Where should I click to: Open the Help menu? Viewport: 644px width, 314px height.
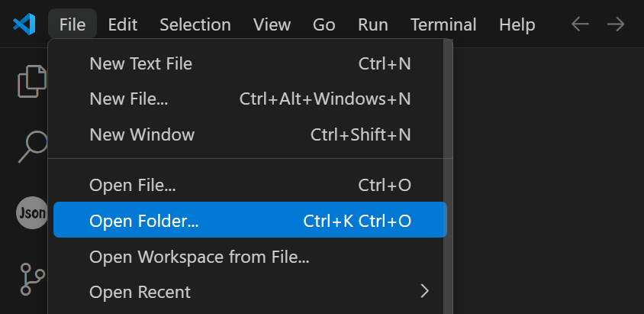click(x=517, y=24)
